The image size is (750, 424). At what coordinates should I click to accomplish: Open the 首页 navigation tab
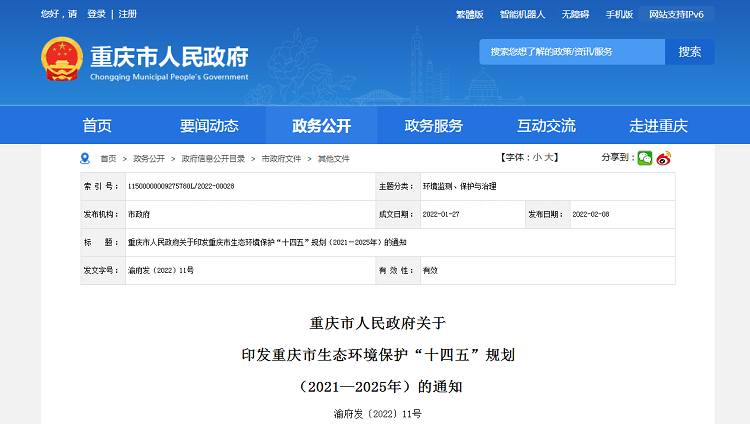pos(97,125)
